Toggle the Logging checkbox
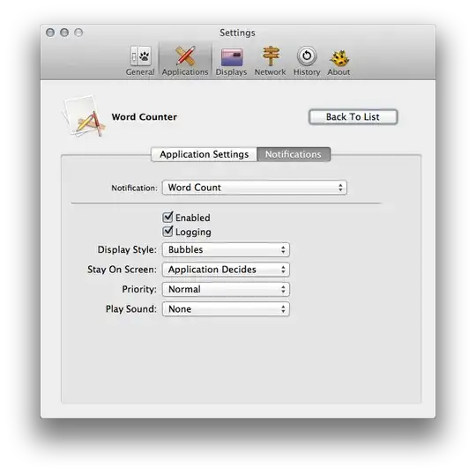Image resolution: width=476 pixels, height=474 pixels. 167,232
